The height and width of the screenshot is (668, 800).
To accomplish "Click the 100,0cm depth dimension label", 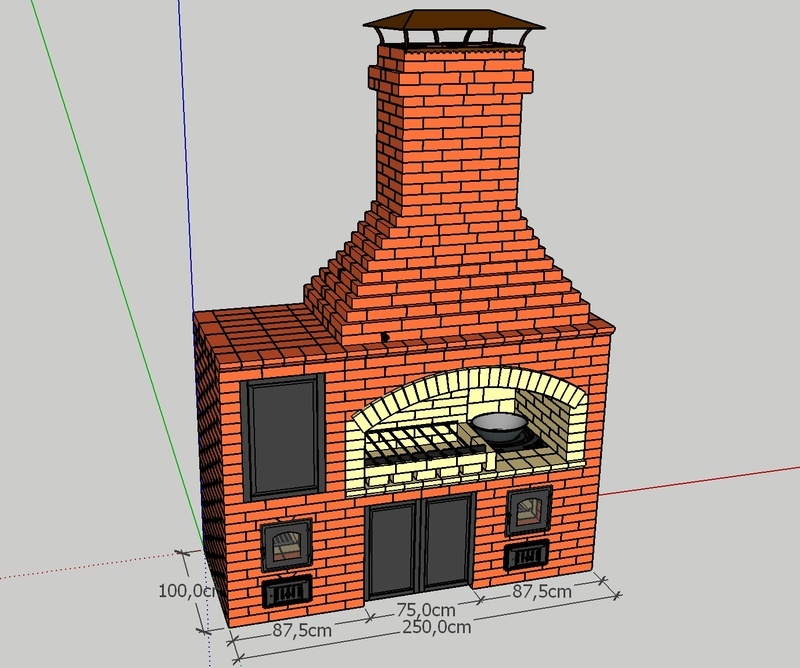I will (187, 591).
